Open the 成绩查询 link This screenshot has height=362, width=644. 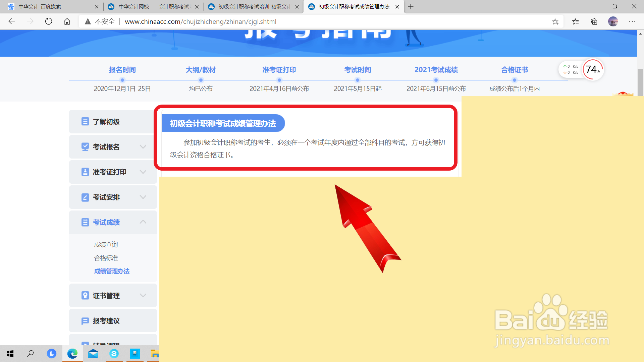pos(106,244)
